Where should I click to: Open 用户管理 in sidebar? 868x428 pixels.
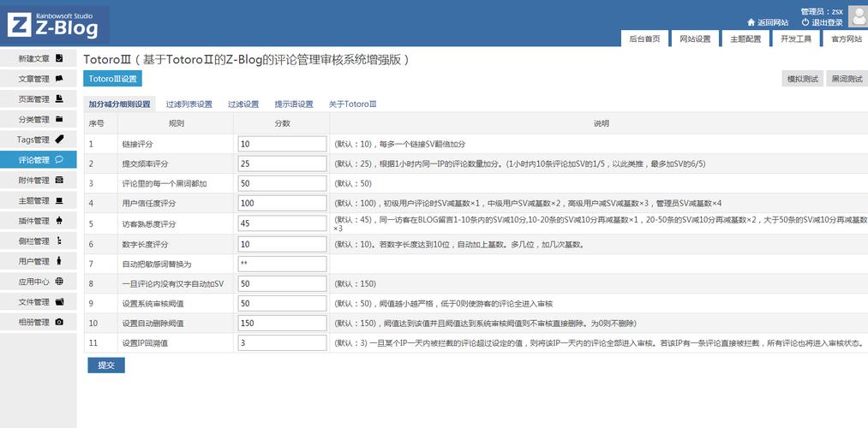pyautogui.click(x=39, y=261)
